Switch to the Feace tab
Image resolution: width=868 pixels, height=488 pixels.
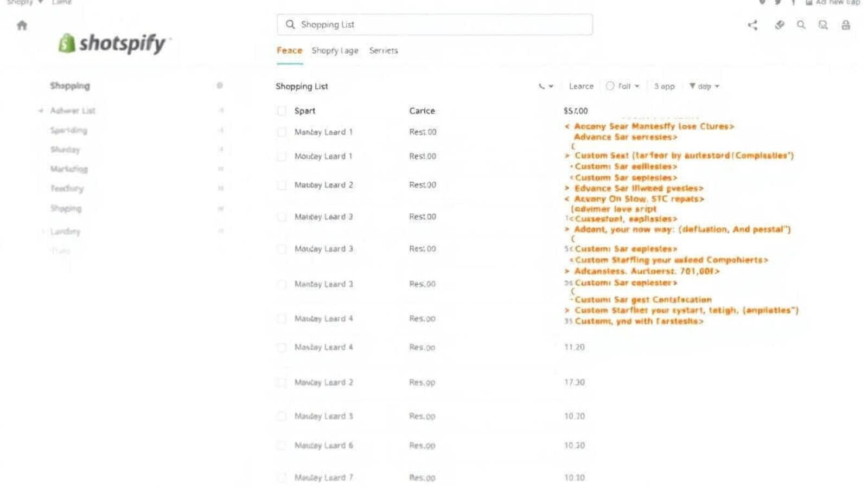coord(290,50)
